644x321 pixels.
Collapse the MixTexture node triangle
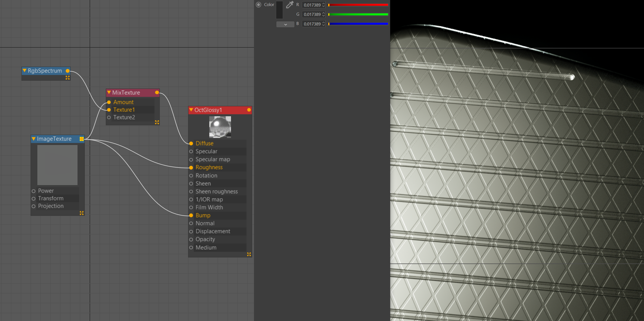[x=109, y=93]
